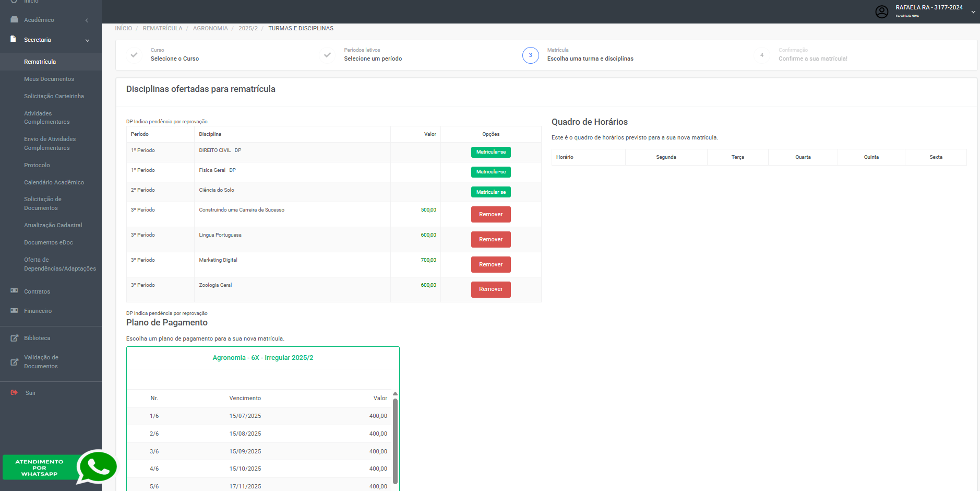Click the Secretaria document icon

[x=14, y=39]
